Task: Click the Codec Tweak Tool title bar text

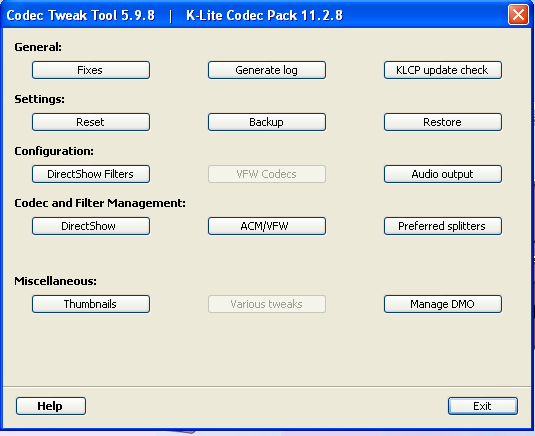Action: (174, 15)
